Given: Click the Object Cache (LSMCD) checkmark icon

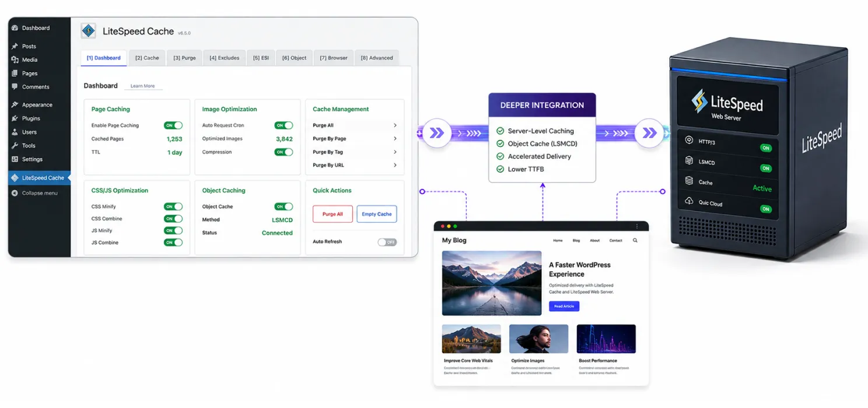Looking at the screenshot, I should pyautogui.click(x=500, y=144).
